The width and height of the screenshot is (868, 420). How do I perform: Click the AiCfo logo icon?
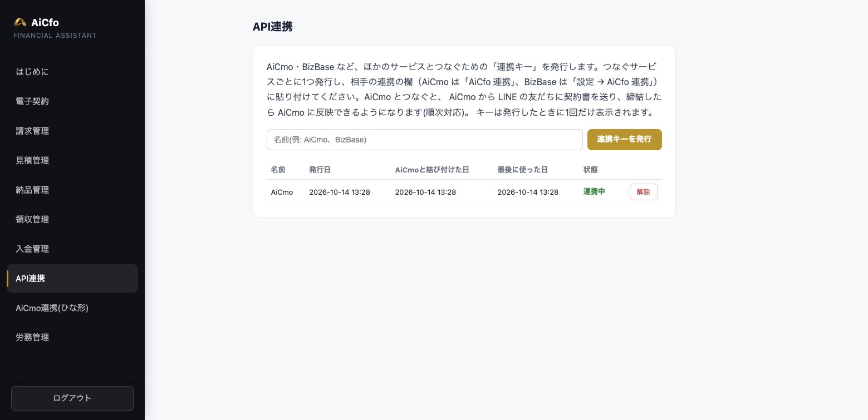20,22
